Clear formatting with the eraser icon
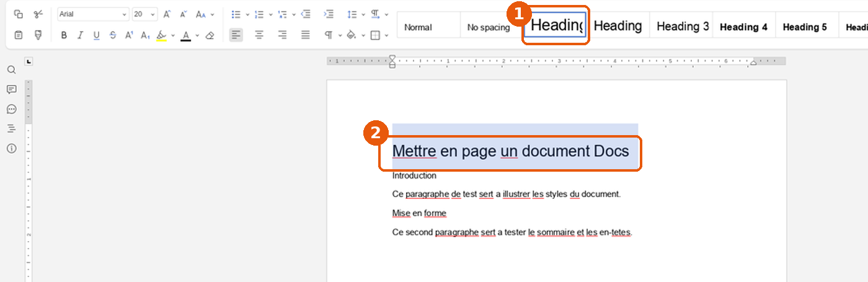The image size is (868, 282). pyautogui.click(x=210, y=35)
